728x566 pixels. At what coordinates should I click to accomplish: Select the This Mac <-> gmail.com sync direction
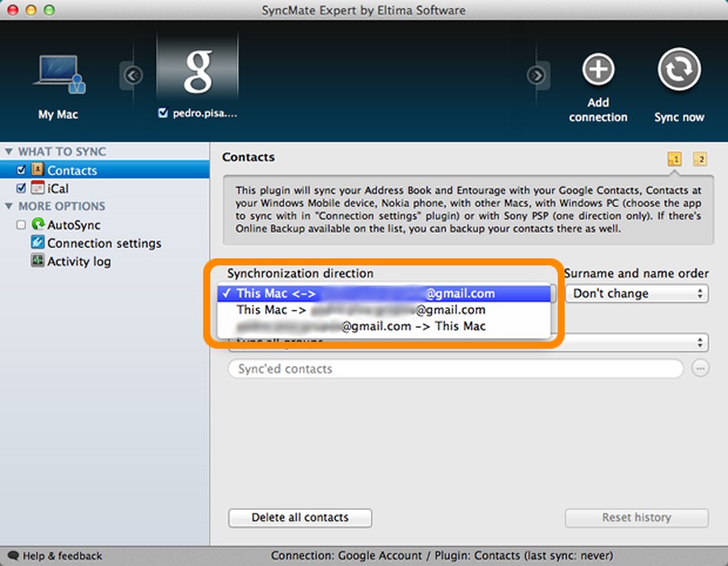(385, 293)
